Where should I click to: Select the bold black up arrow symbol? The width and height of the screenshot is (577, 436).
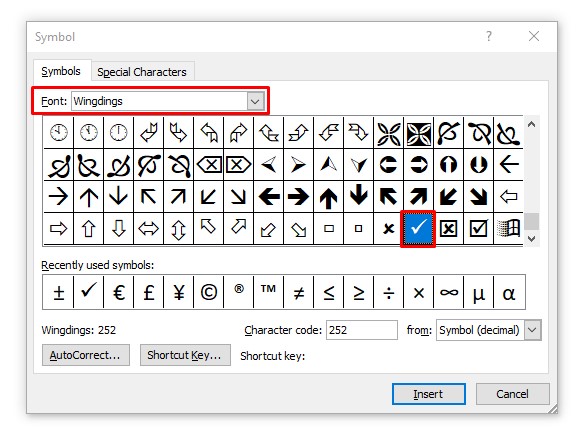pos(328,196)
